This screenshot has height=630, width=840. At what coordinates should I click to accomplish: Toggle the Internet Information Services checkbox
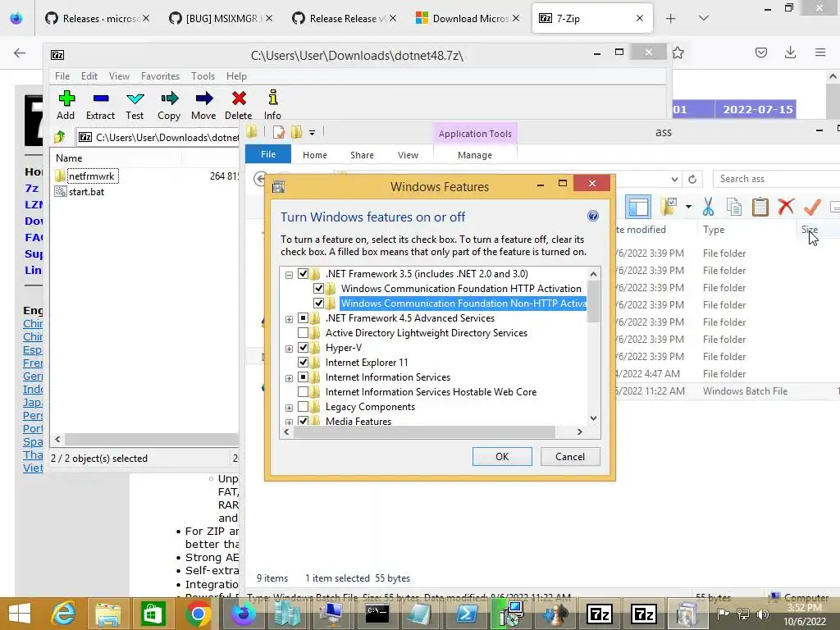click(304, 377)
